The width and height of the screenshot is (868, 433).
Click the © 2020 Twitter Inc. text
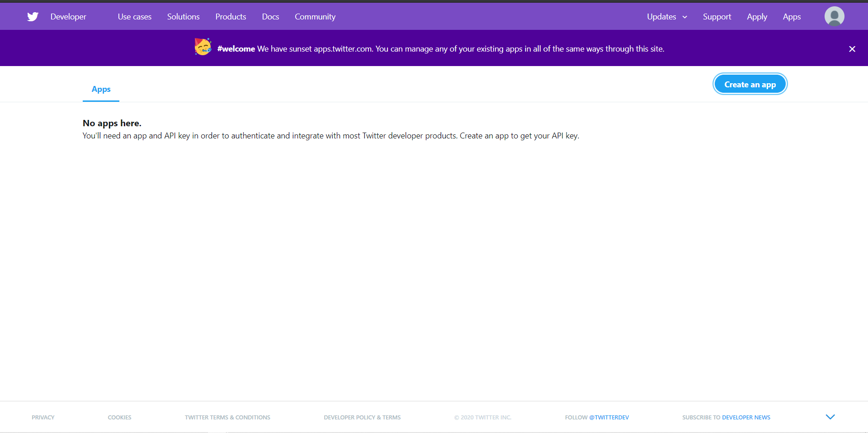click(x=482, y=417)
